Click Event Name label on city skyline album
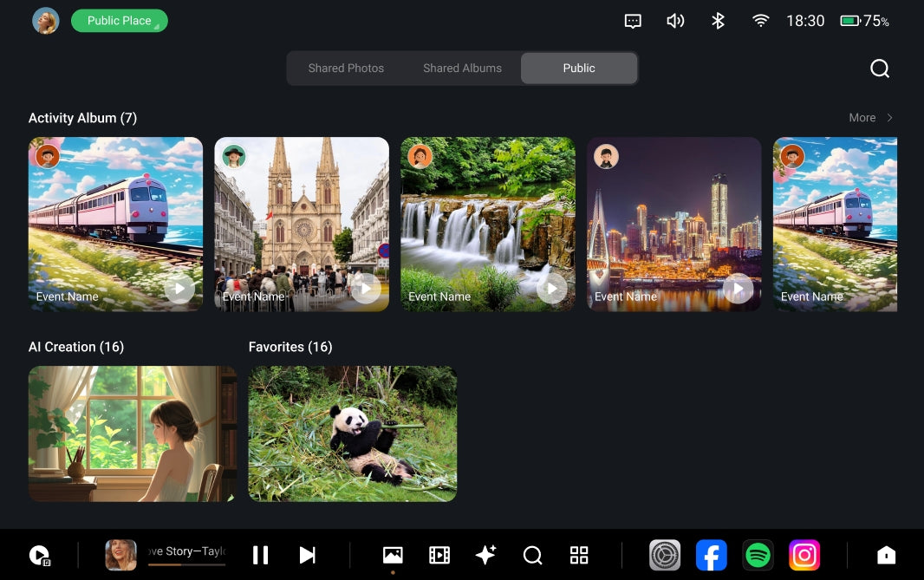 pos(626,297)
